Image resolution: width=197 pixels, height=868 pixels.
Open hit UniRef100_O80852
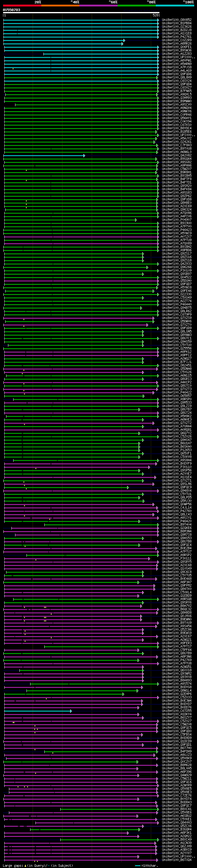coord(177,20)
